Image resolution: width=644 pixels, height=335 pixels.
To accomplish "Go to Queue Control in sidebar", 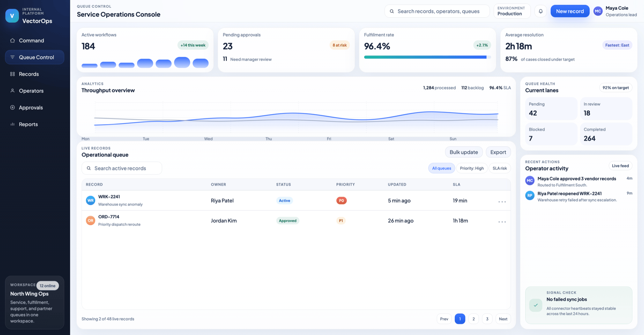I will [35, 57].
